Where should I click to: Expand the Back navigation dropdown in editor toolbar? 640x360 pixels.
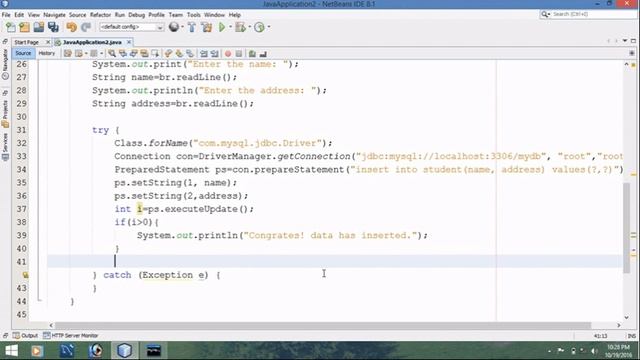[x=86, y=53]
